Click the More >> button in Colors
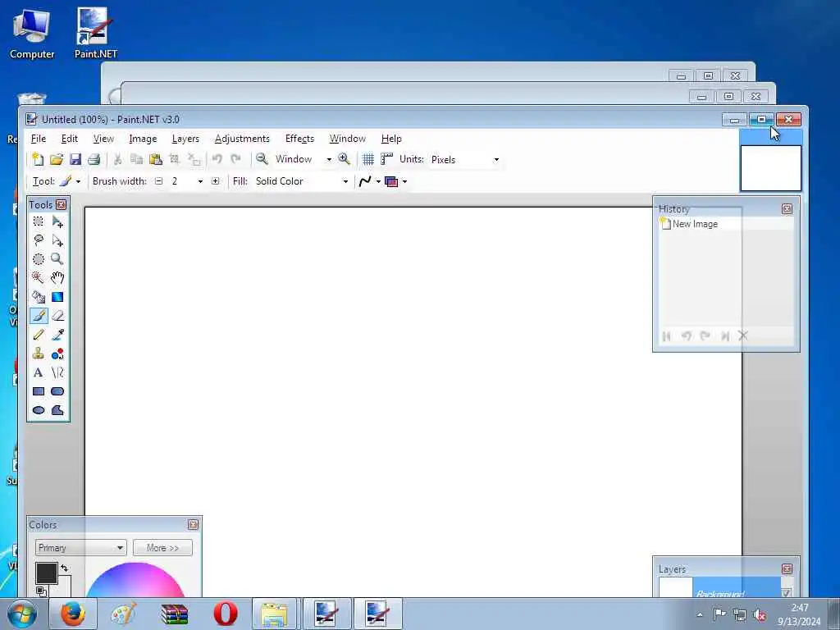 (162, 547)
